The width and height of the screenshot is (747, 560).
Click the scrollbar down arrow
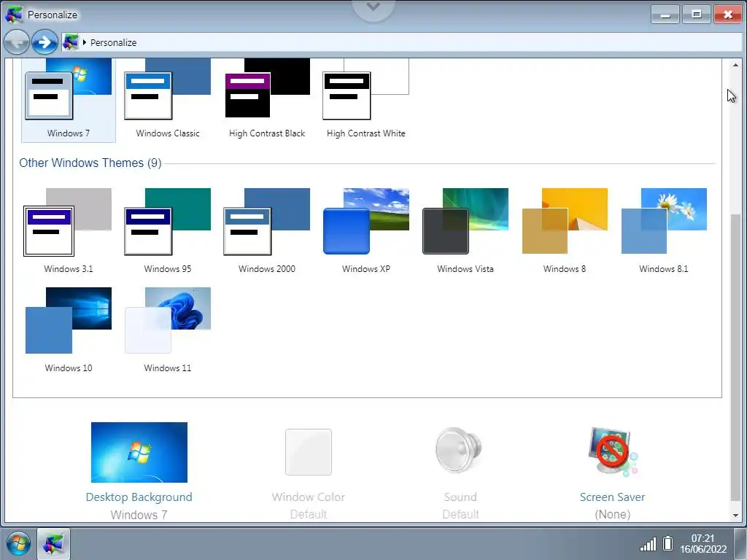point(735,516)
